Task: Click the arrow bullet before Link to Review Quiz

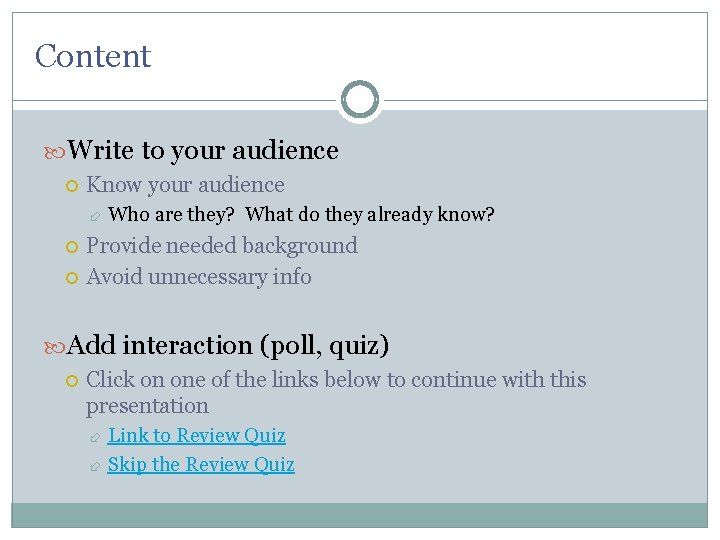Action: (x=93, y=437)
